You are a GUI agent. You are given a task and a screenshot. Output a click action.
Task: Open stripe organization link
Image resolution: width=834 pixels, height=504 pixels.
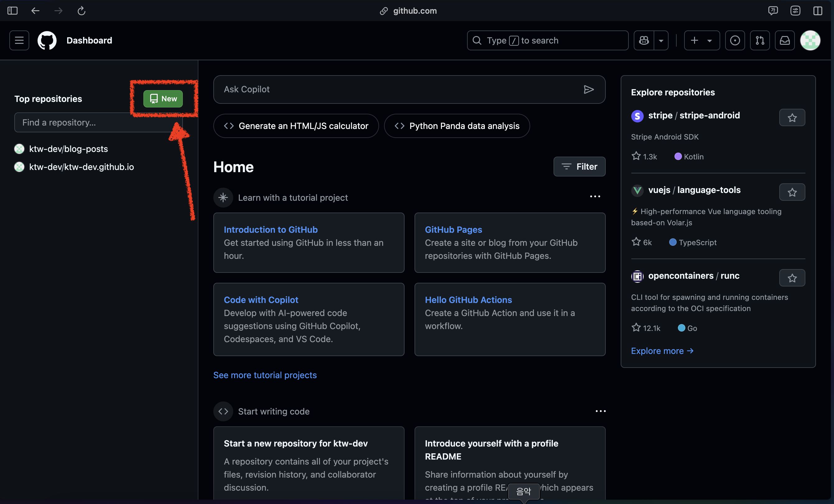[x=660, y=115]
